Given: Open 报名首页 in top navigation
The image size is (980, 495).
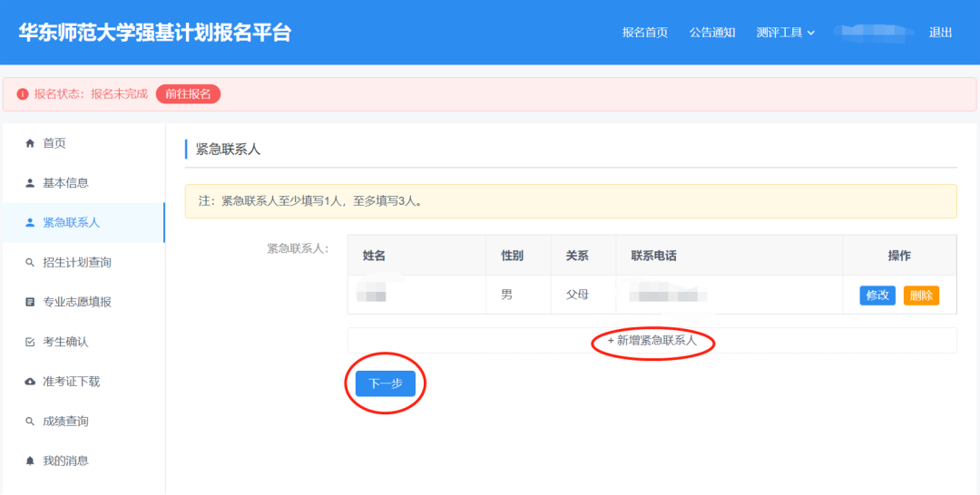Looking at the screenshot, I should coord(644,33).
